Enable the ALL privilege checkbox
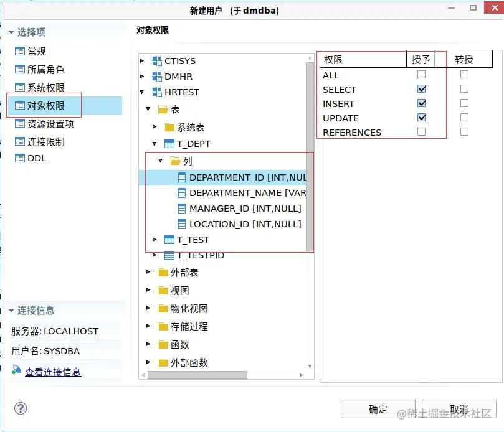 click(x=422, y=75)
